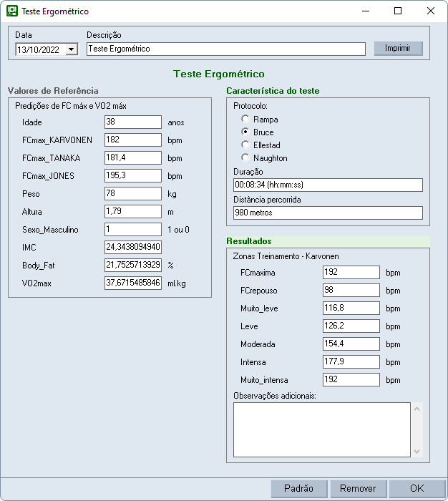Confirm with the OK button

[417, 488]
